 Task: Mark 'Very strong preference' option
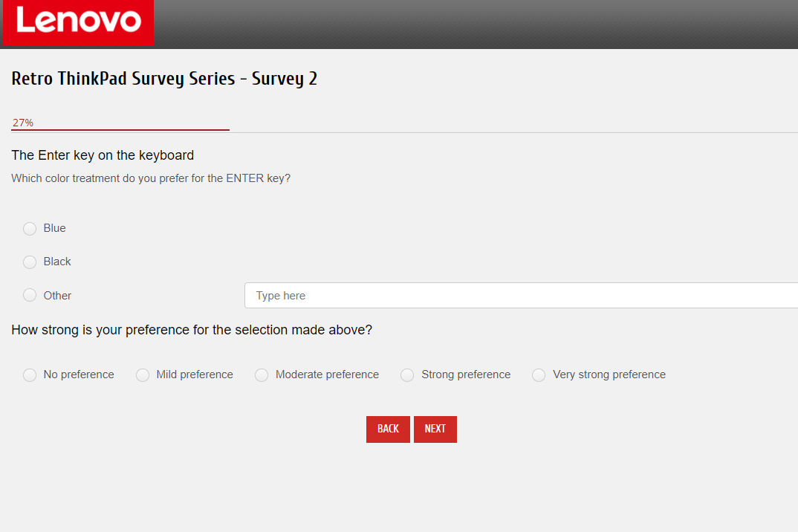[539, 375]
